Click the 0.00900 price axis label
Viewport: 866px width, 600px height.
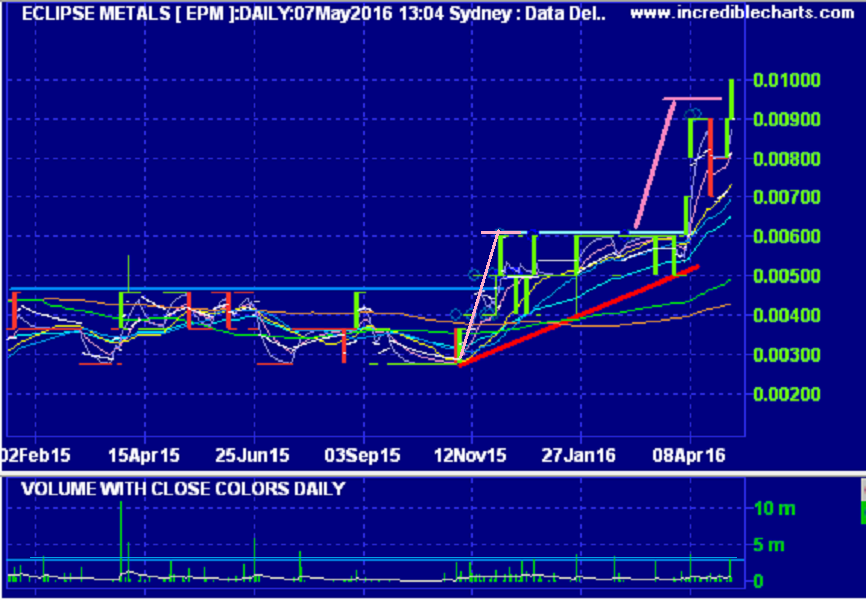pos(787,120)
